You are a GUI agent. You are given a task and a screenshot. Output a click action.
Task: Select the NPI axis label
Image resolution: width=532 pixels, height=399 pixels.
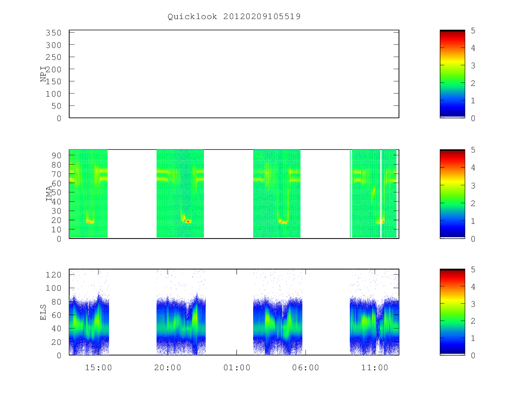click(43, 74)
